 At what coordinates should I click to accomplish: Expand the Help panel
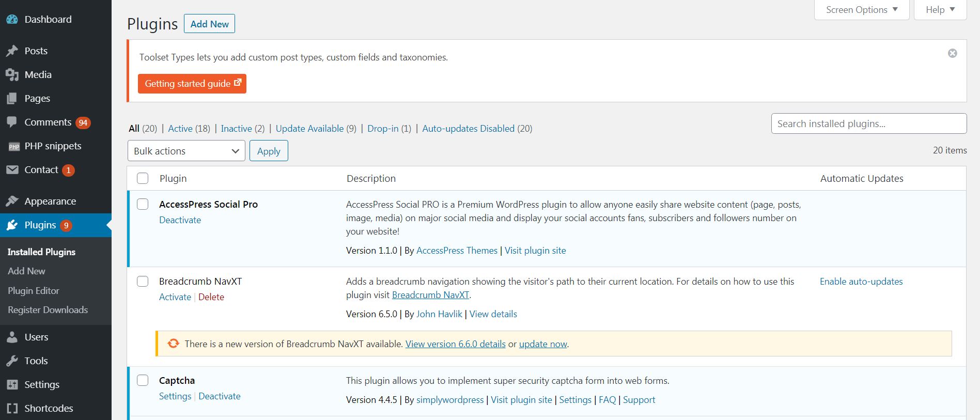click(940, 10)
